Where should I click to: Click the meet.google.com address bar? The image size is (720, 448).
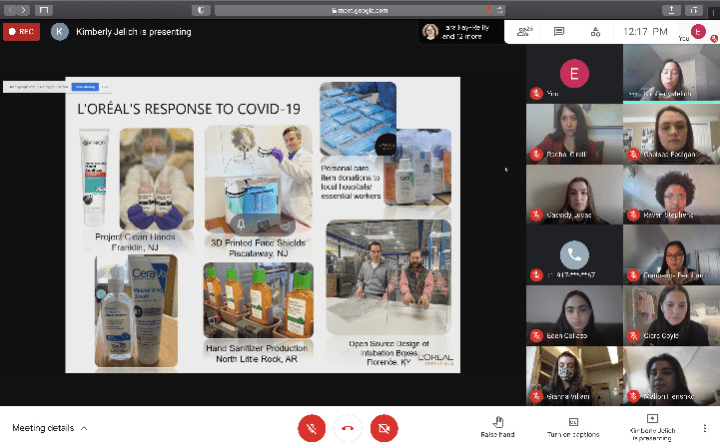pyautogui.click(x=360, y=10)
